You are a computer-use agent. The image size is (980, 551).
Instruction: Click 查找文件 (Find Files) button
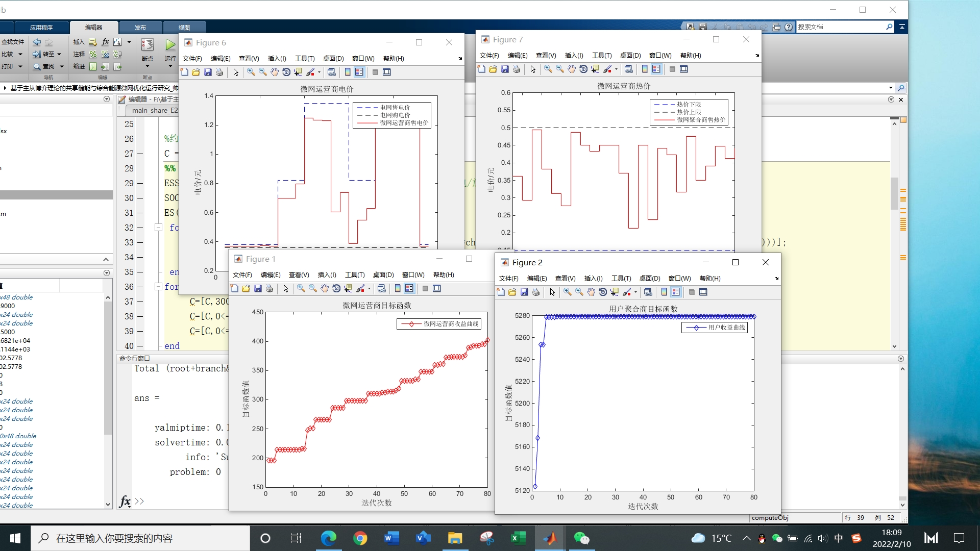pos(13,42)
